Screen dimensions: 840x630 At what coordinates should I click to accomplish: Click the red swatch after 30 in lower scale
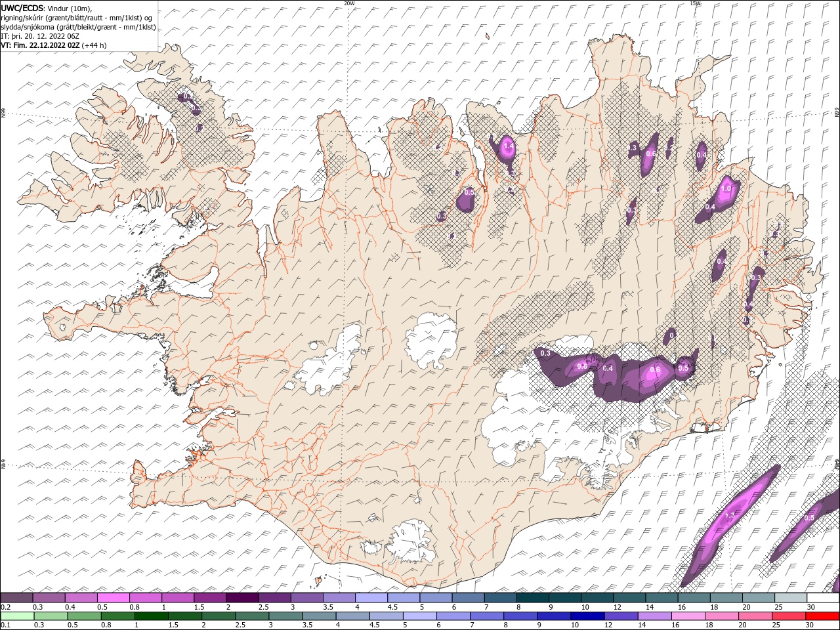pyautogui.click(x=822, y=616)
